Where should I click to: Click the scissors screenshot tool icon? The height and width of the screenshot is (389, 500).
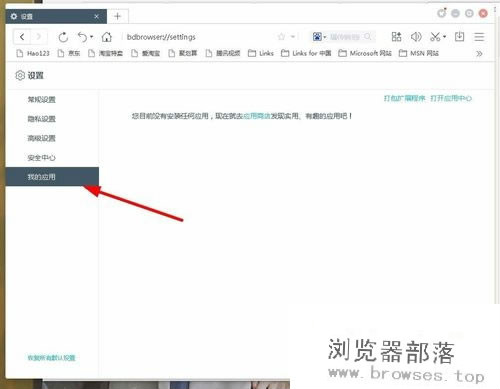click(435, 37)
